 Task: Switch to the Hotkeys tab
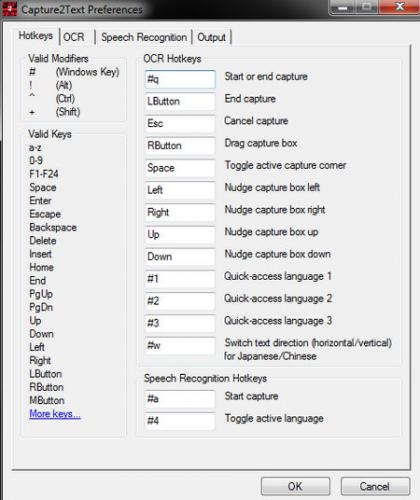coord(36,35)
